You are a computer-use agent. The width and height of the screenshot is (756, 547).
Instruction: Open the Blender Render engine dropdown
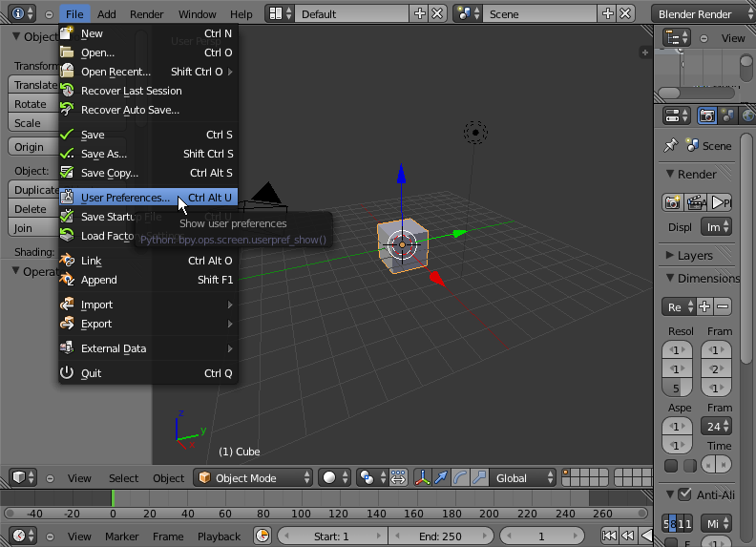coord(703,13)
